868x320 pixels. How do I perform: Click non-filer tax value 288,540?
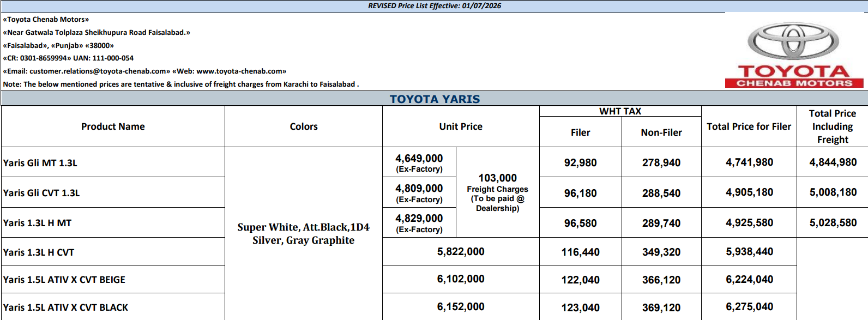[x=661, y=194]
